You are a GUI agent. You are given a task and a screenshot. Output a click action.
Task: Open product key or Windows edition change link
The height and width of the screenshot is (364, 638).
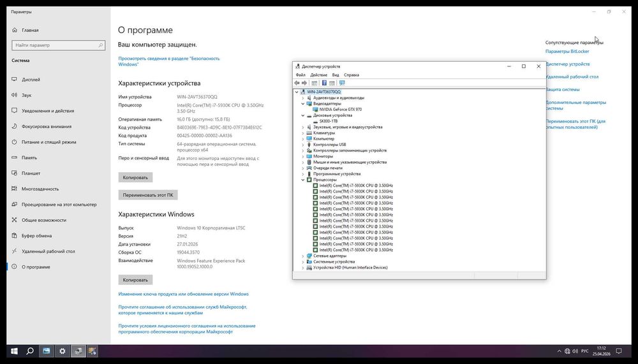tap(184, 294)
